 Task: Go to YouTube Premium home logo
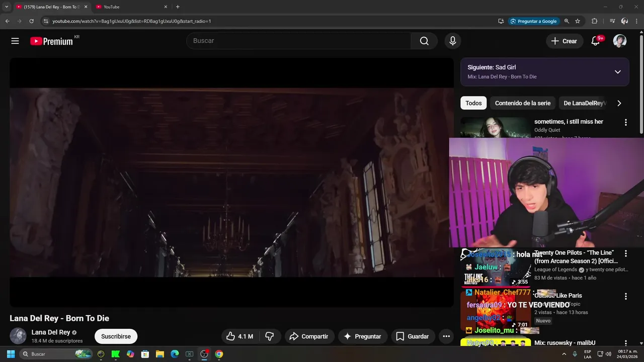(x=51, y=41)
